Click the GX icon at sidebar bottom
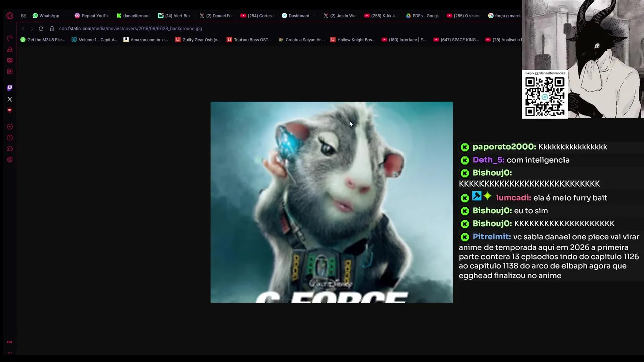 pyautogui.click(x=9, y=342)
